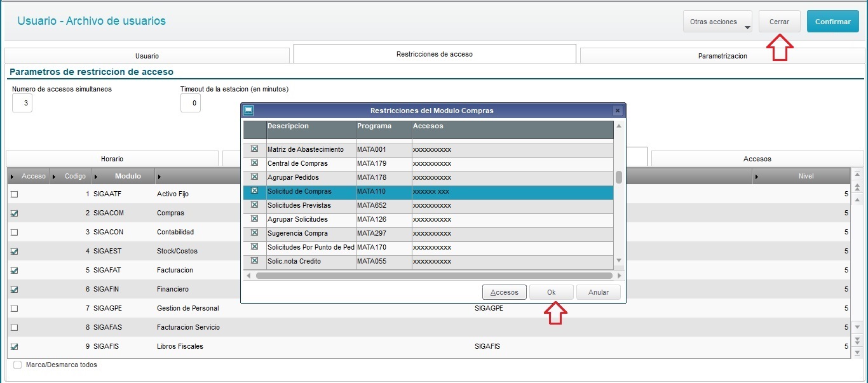Toggle checkbox for Matriz de Abastecimiento
The height and width of the screenshot is (383, 868).
pos(254,149)
